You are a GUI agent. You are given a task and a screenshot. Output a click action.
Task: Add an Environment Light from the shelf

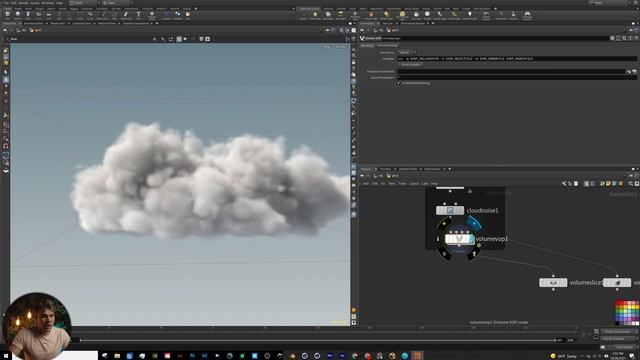point(402,16)
